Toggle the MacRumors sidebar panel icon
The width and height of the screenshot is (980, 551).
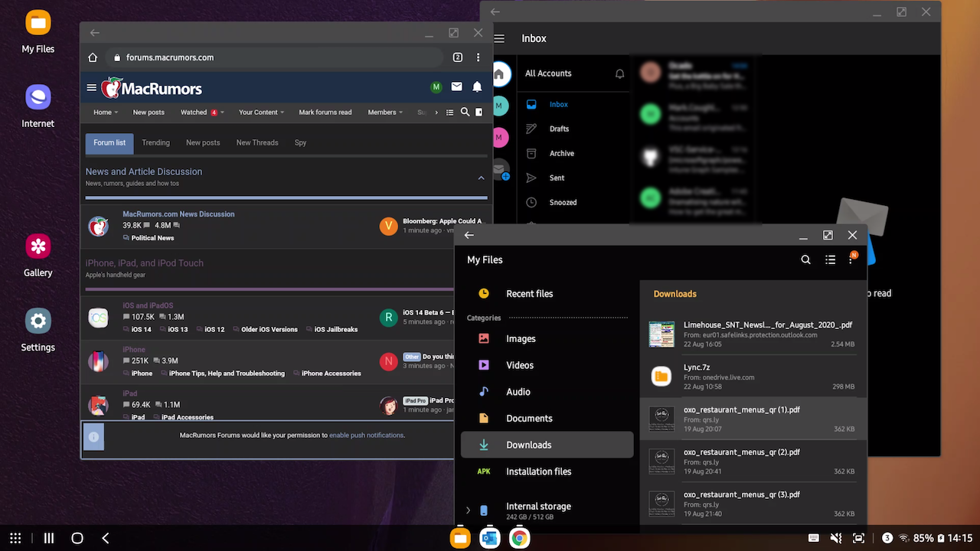tap(479, 112)
